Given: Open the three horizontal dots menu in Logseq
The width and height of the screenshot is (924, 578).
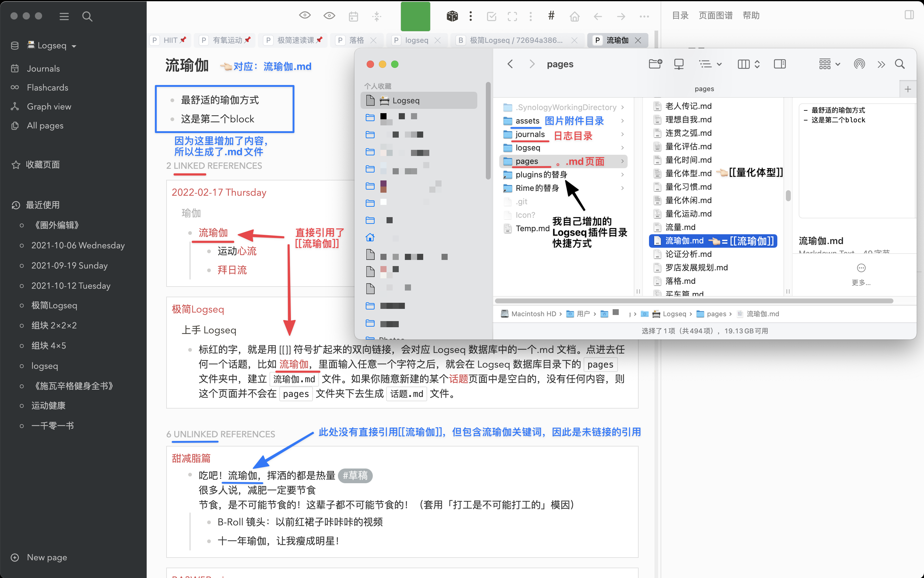Looking at the screenshot, I should pos(644,17).
